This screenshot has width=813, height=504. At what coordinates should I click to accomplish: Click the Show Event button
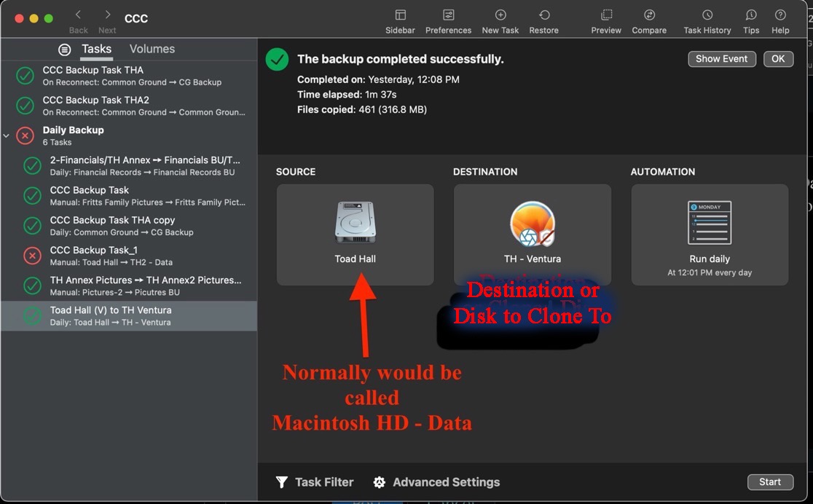[x=722, y=58]
